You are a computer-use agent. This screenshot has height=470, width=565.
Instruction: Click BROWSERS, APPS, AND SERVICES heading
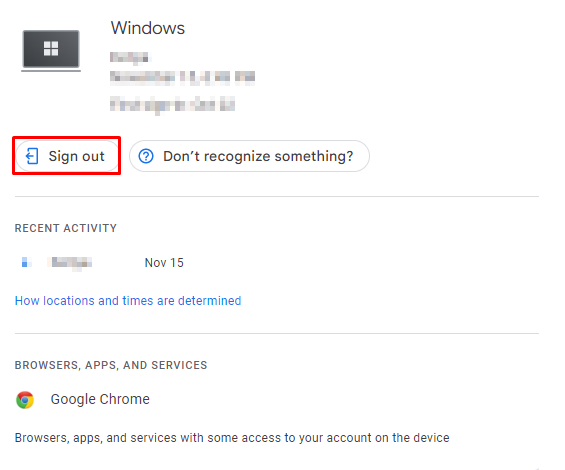111,365
